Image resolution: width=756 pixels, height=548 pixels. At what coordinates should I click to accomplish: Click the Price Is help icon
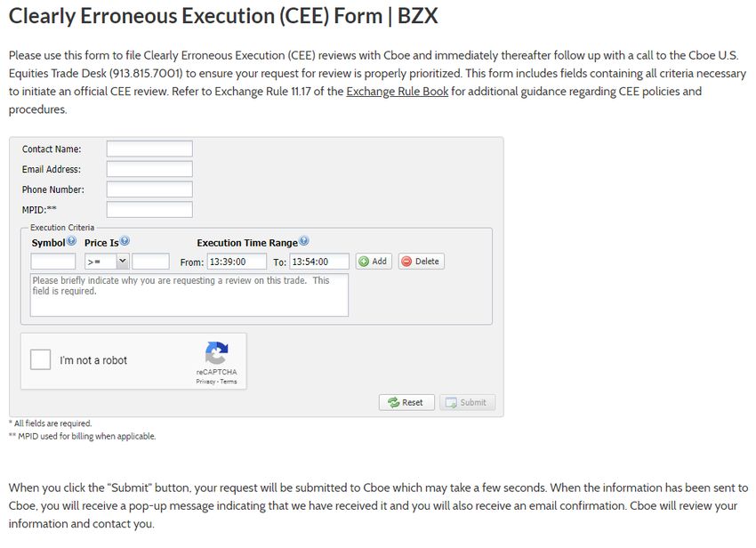(x=125, y=240)
